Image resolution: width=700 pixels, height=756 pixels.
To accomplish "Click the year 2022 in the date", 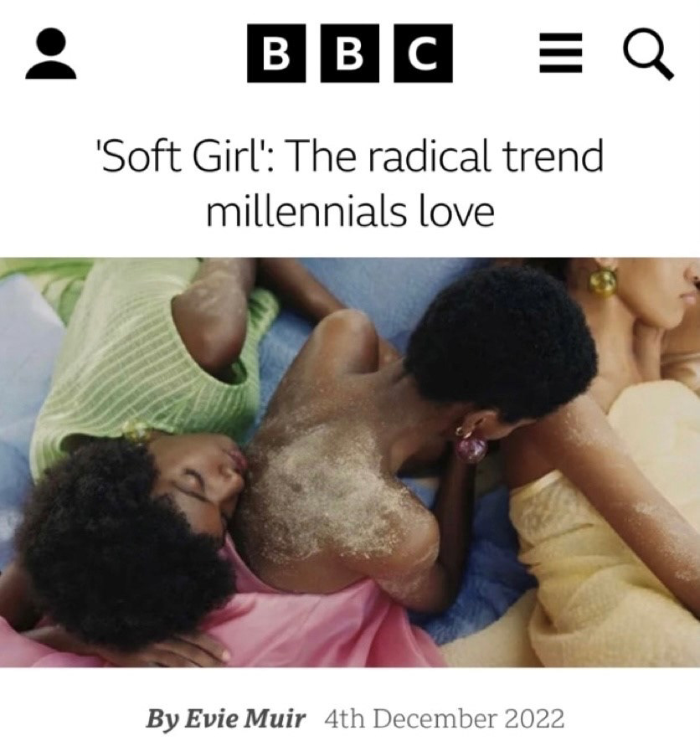I will click(x=534, y=718).
